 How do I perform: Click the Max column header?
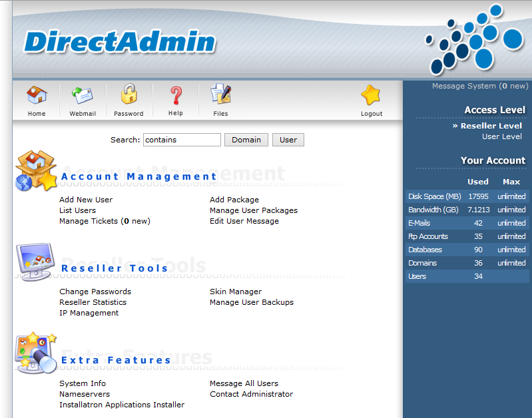click(x=511, y=182)
